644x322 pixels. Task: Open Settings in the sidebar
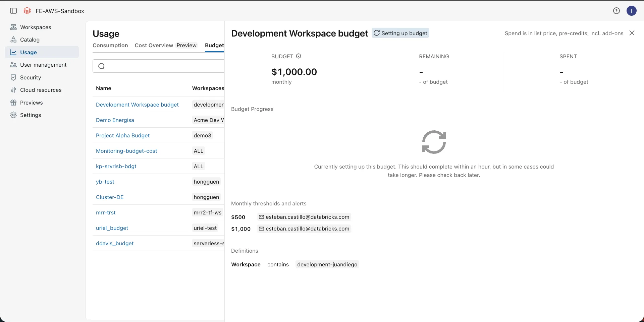(x=42, y=115)
